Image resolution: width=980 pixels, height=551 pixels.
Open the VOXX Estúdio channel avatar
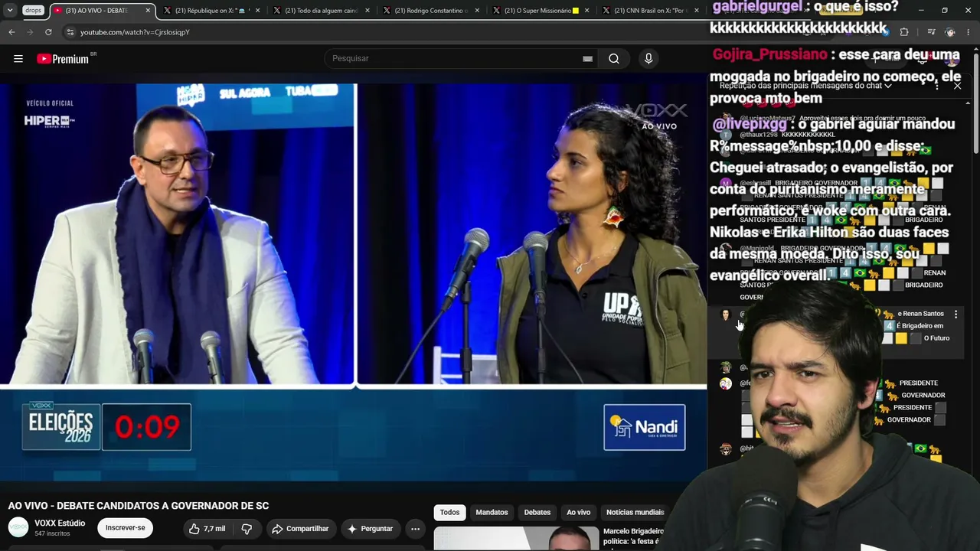(x=18, y=527)
